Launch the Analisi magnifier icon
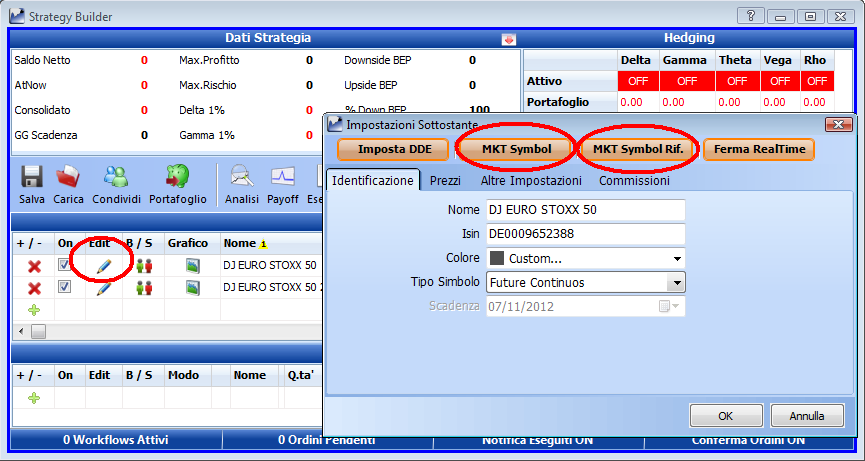The image size is (865, 461). (242, 178)
